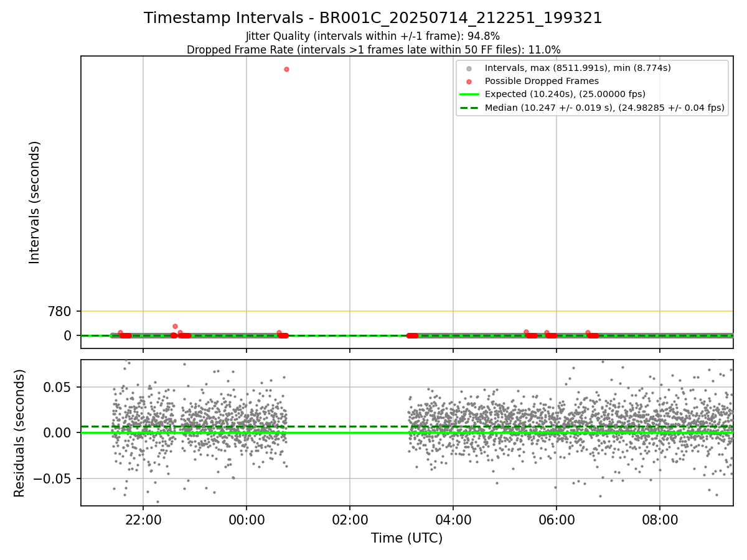Click the '22:00' time tick label

coord(143,519)
